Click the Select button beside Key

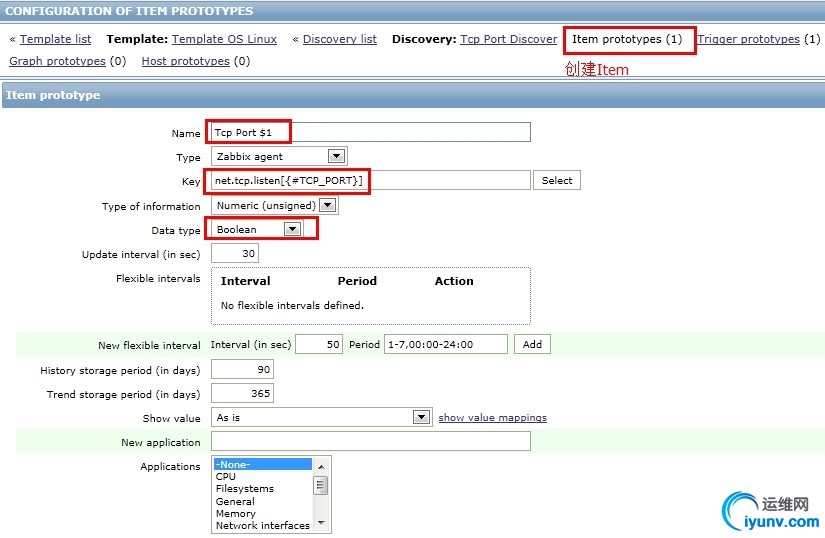[x=557, y=180]
